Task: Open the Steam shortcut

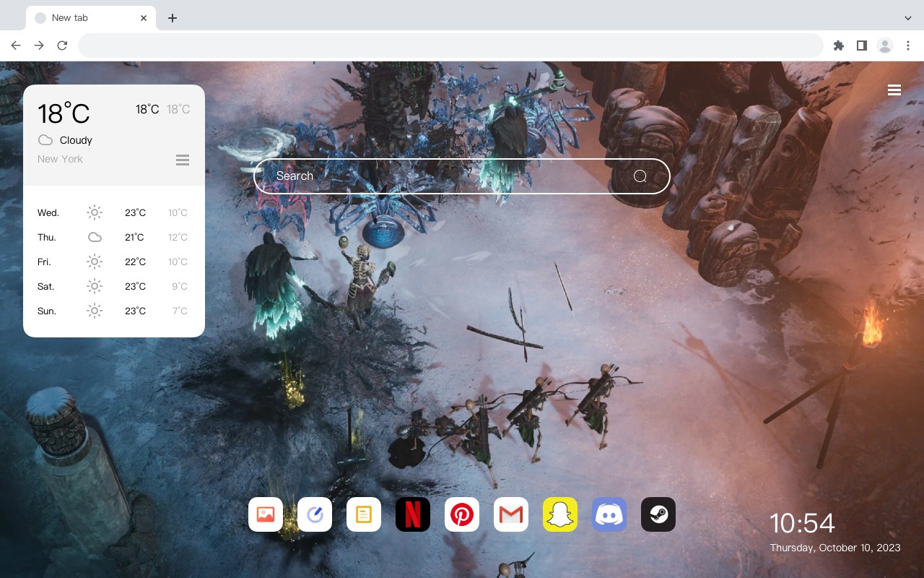Action: coord(658,514)
